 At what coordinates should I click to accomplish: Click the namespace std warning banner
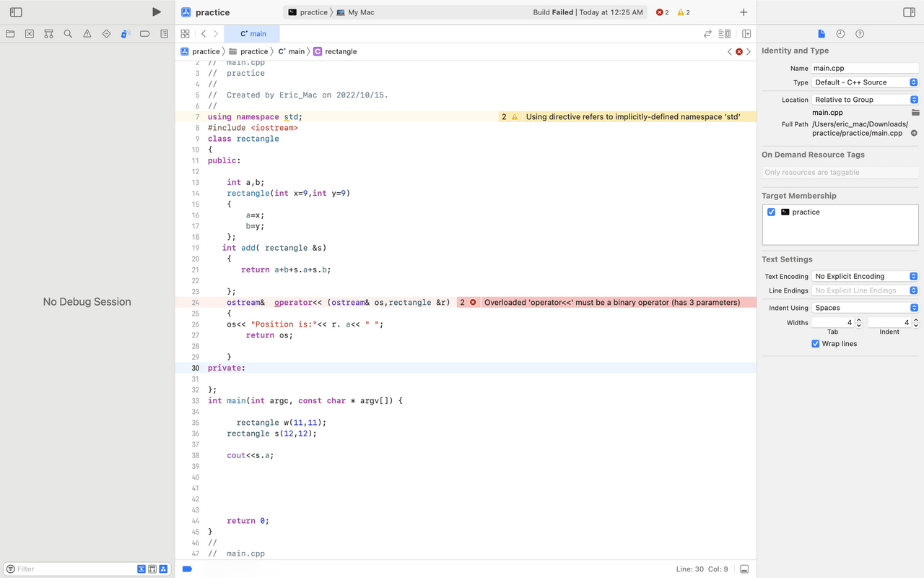[x=627, y=117]
